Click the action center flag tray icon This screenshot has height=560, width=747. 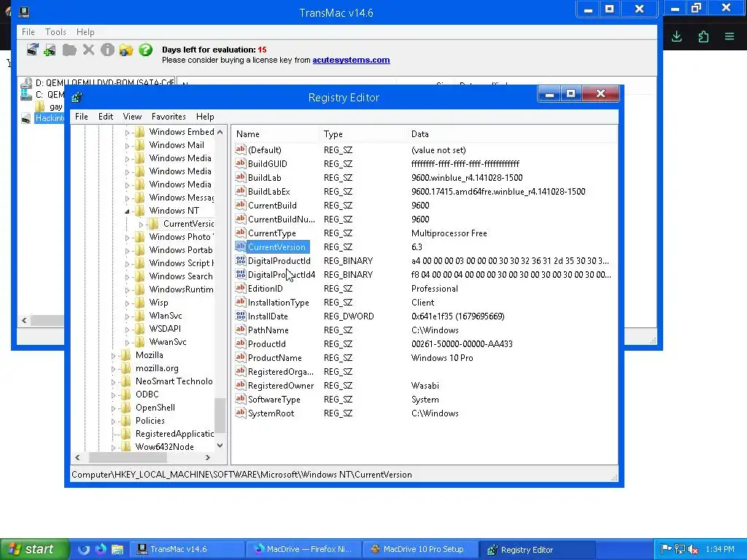(x=667, y=549)
